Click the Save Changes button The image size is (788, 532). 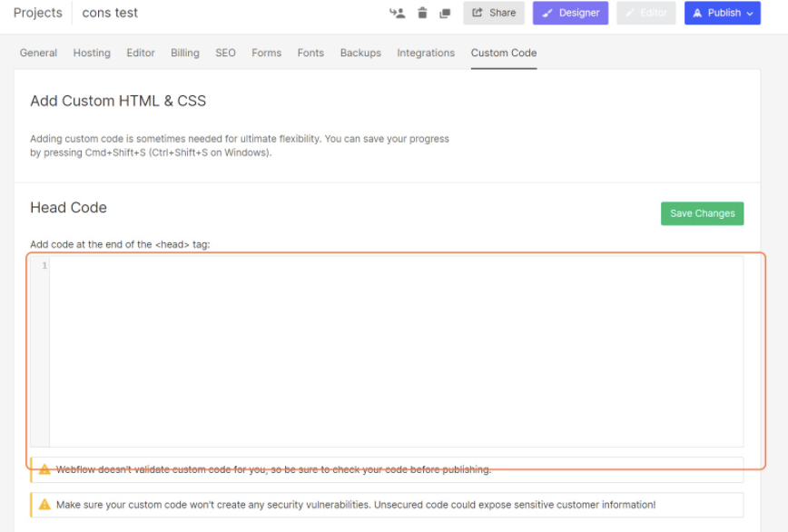click(702, 212)
